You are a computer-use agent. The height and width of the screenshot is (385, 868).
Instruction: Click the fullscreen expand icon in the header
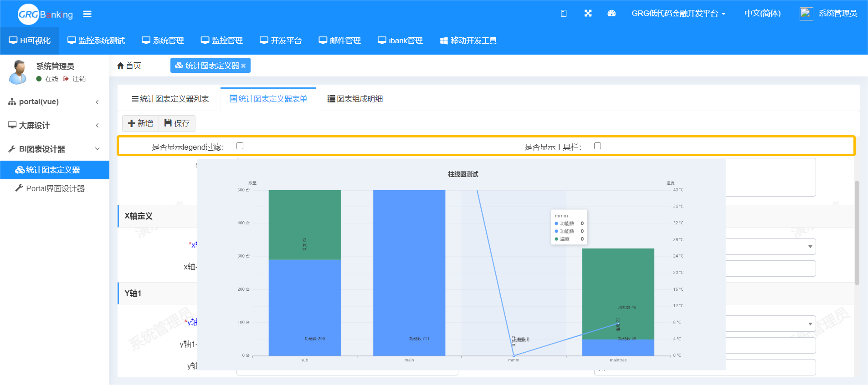point(588,14)
